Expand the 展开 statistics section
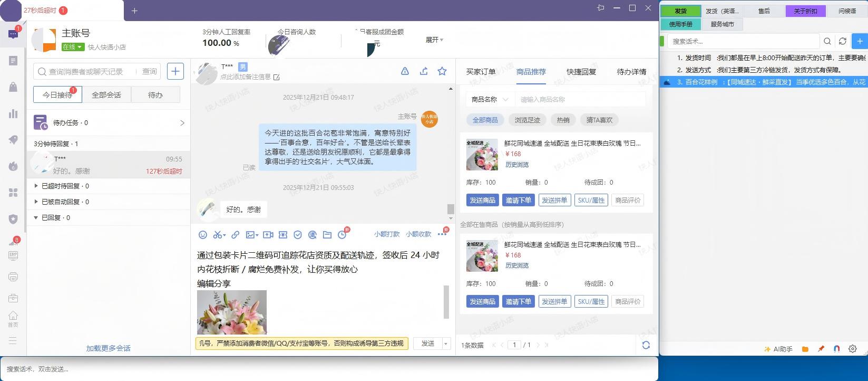Viewport: 868px width, 381px height. point(434,40)
